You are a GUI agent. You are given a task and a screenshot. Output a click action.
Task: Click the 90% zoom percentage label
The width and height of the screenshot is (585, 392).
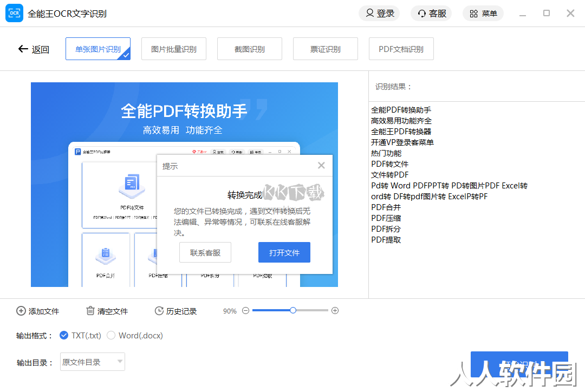(230, 311)
